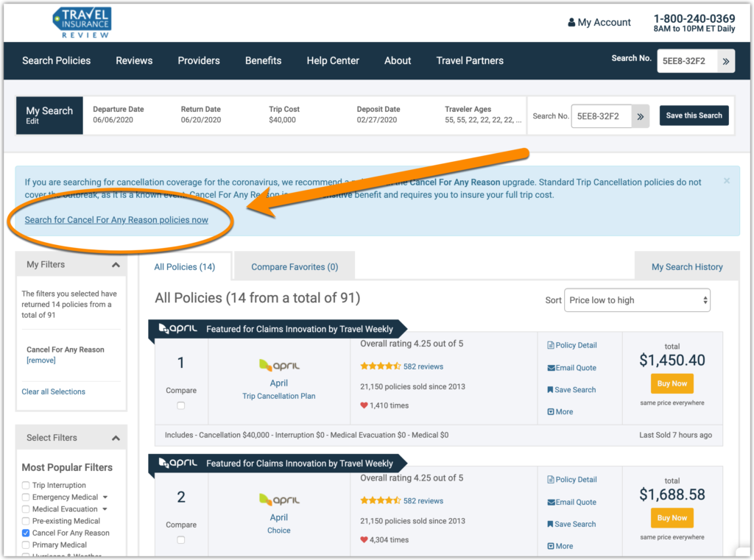Click the April logo in policy 2 card
Screen dimensions: 754x560
[x=279, y=500]
